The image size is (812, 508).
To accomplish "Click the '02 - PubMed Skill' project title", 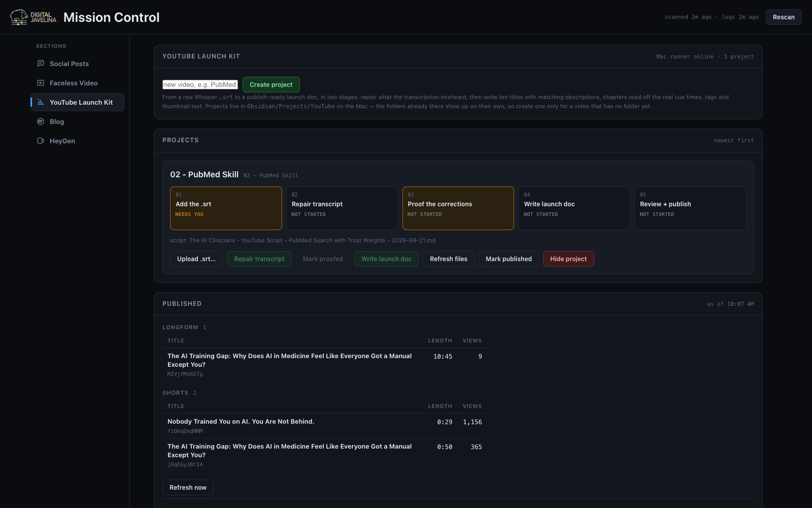I will [x=204, y=175].
